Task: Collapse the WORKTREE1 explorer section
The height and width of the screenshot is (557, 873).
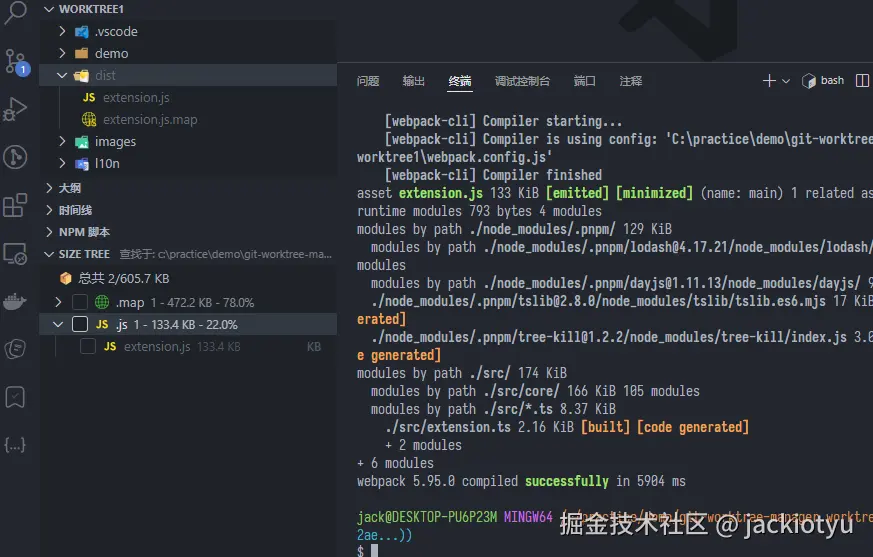Action: (49, 9)
